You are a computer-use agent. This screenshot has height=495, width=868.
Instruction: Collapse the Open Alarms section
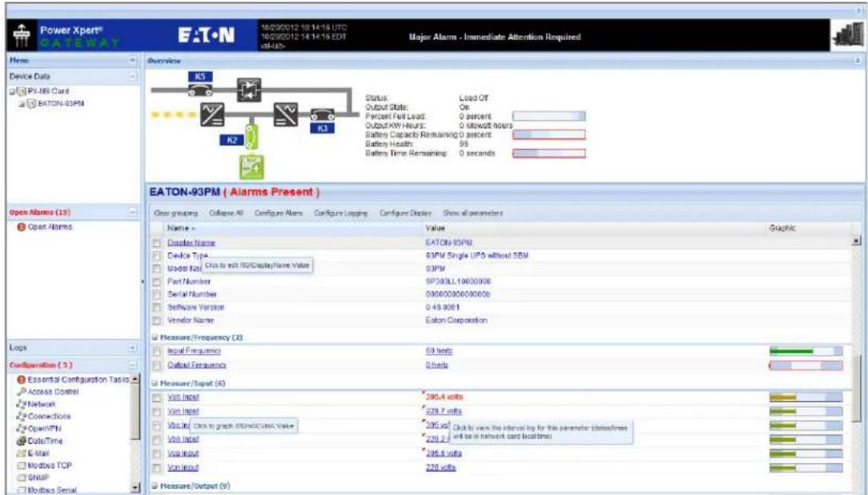[x=132, y=212]
